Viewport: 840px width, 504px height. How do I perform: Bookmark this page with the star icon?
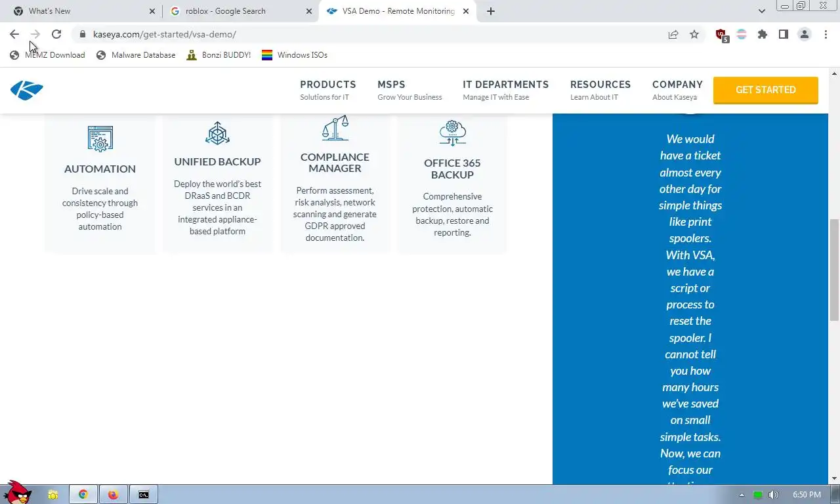[694, 34]
